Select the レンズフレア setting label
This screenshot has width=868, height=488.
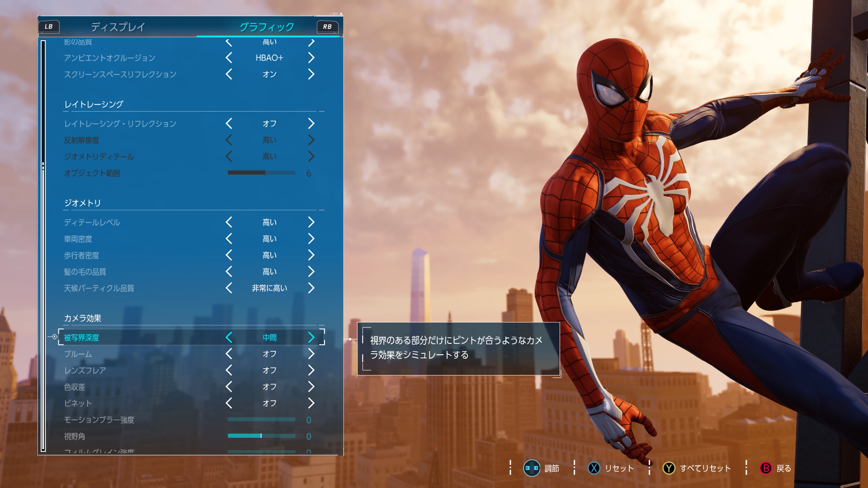(x=85, y=370)
